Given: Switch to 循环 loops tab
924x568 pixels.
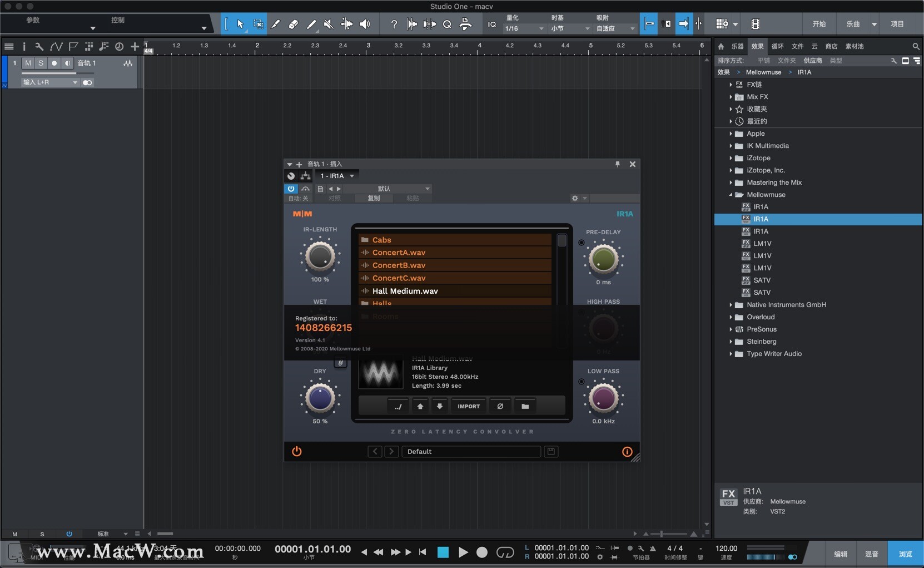Looking at the screenshot, I should (x=778, y=47).
